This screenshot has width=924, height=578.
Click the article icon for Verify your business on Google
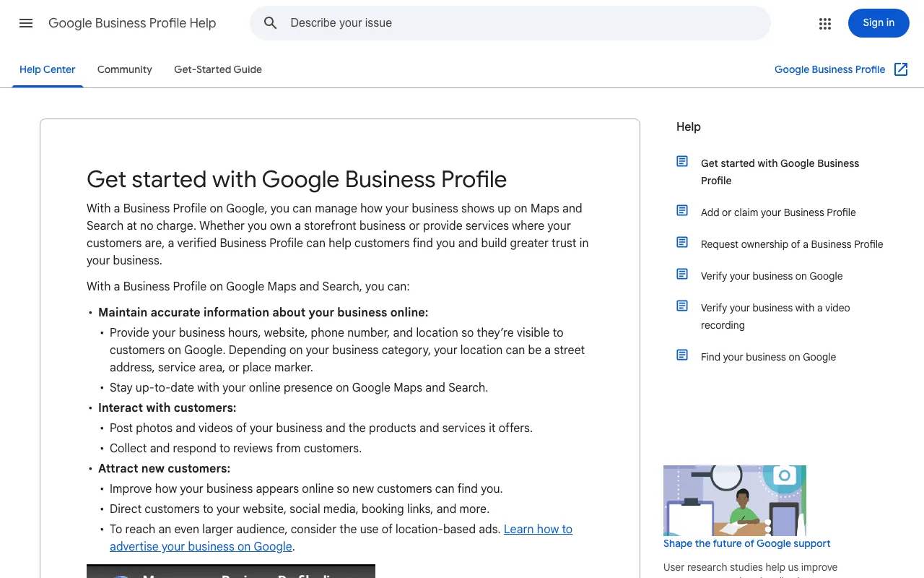click(682, 274)
